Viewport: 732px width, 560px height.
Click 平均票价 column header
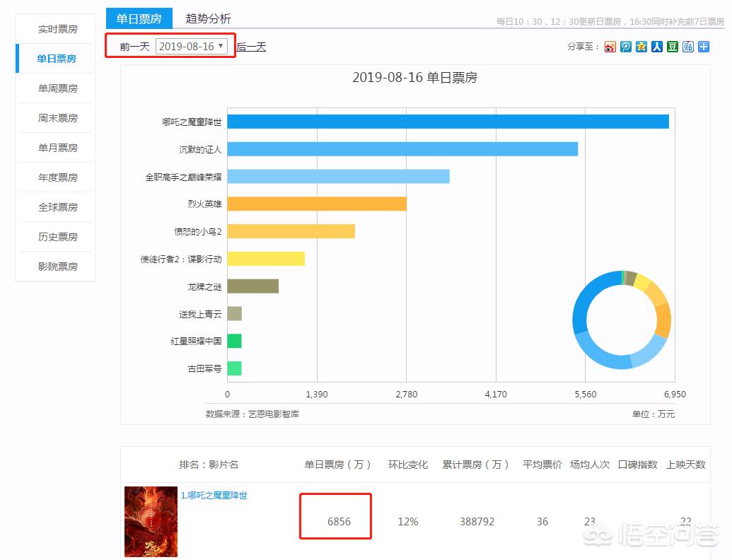(x=542, y=465)
